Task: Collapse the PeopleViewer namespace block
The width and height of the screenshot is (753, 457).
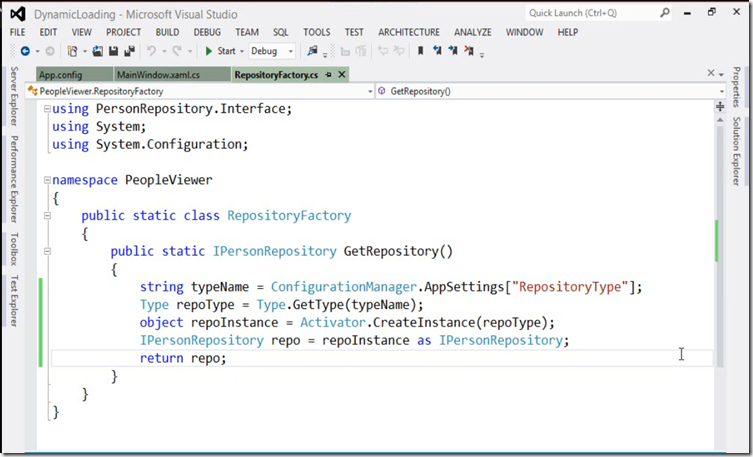Action: tap(47, 180)
